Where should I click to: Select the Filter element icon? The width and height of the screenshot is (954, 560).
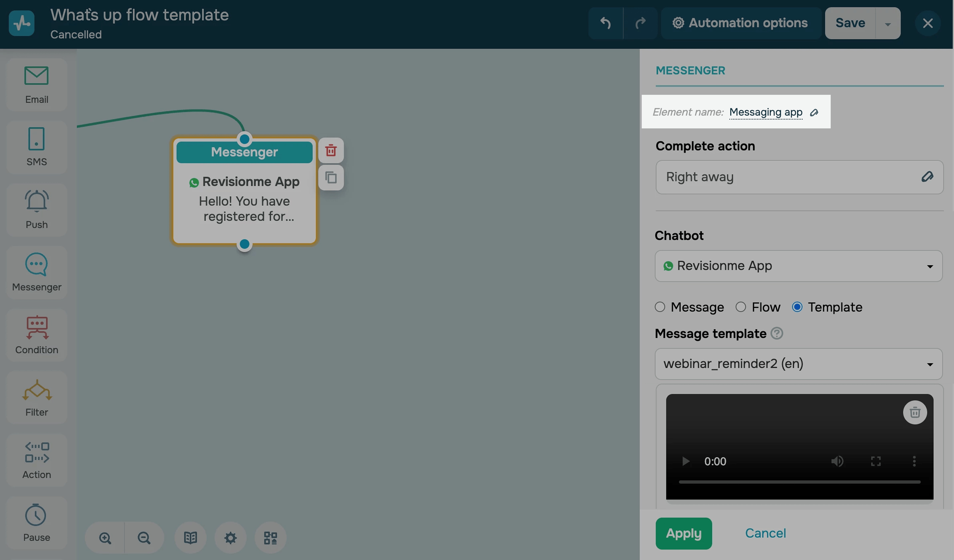point(36,397)
